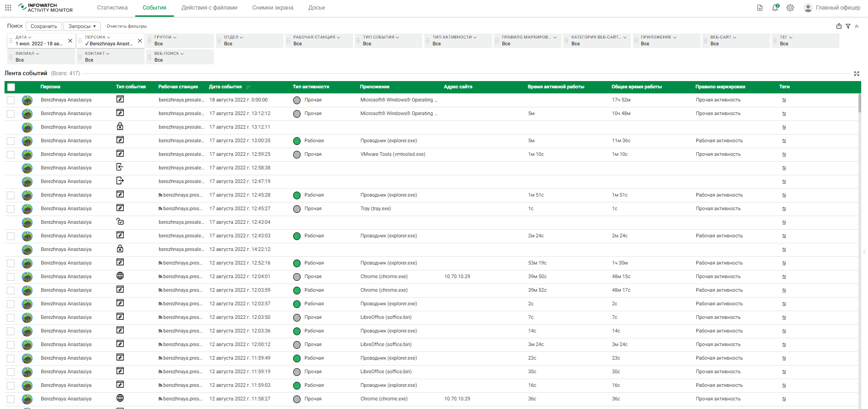Click the file upload icon in header

(x=760, y=8)
